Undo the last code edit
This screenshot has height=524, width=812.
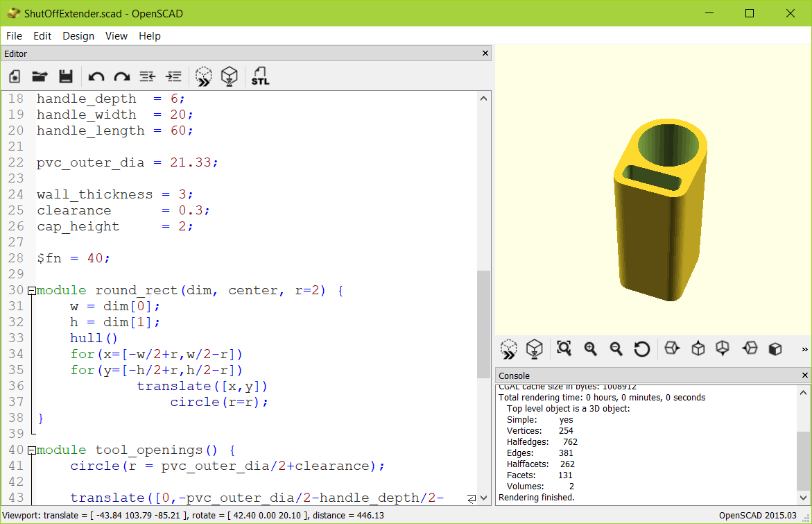click(x=96, y=76)
